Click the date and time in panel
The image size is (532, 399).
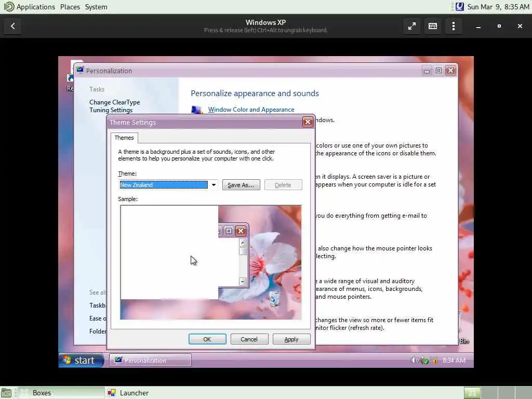(x=498, y=7)
